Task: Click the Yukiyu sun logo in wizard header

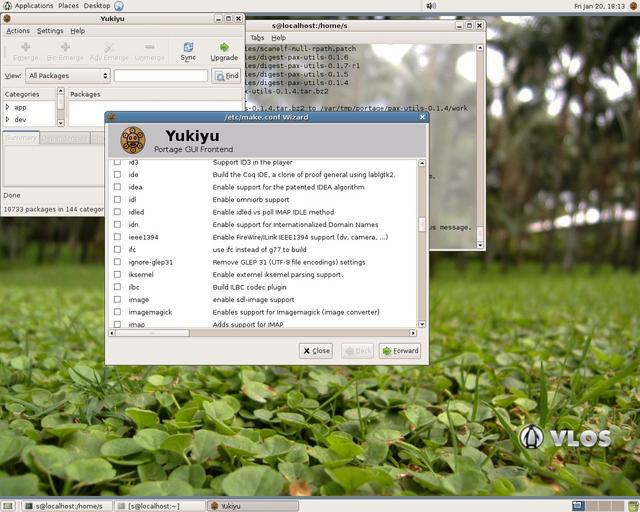Action: point(133,140)
